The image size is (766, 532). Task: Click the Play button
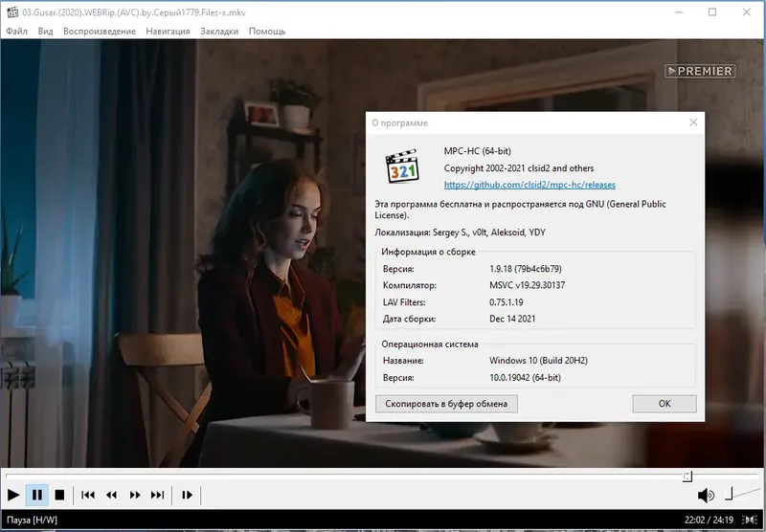pyautogui.click(x=13, y=495)
